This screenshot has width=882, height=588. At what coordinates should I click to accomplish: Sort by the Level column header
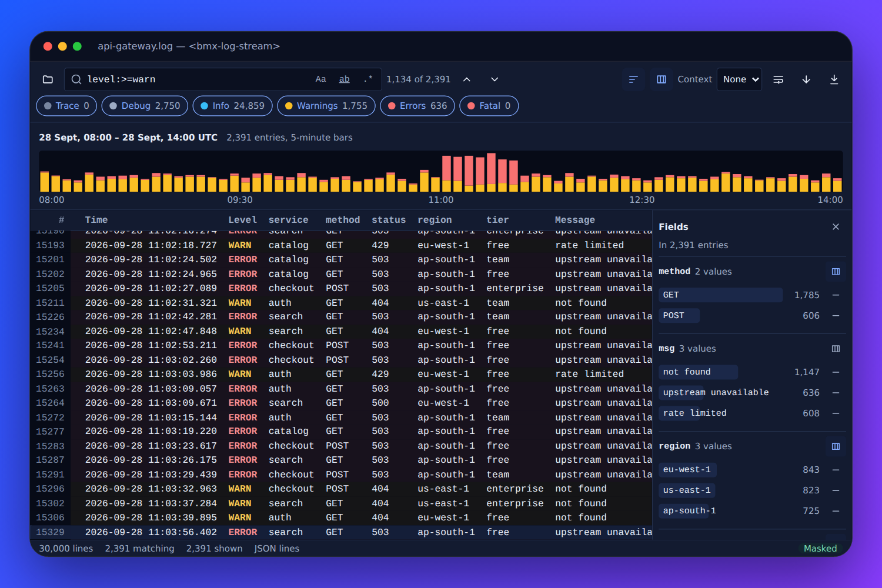242,220
